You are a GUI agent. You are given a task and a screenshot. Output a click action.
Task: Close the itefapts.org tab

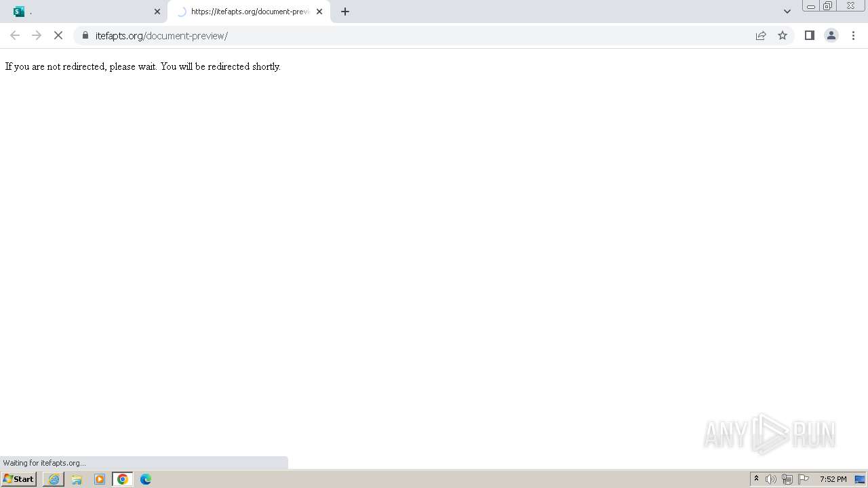(x=319, y=12)
